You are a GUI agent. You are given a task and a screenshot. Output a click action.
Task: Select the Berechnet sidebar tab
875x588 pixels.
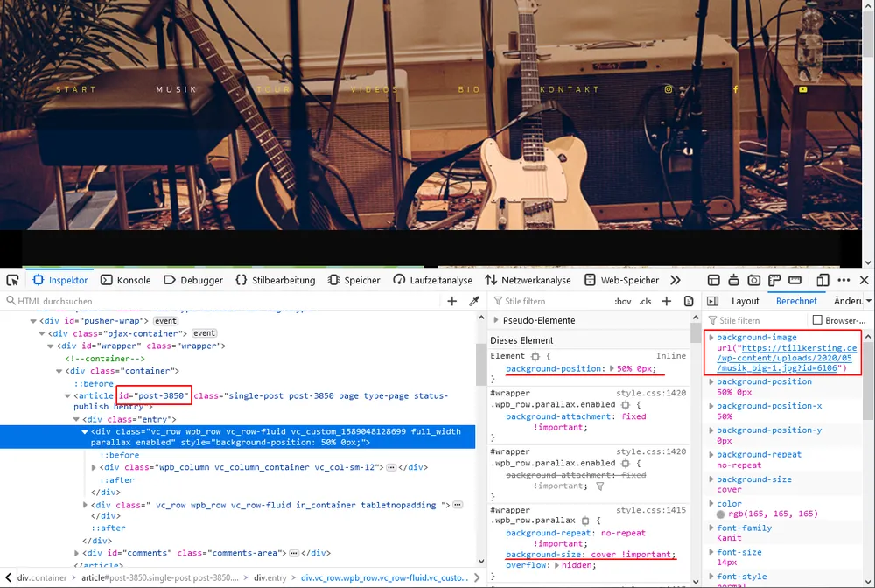click(x=796, y=301)
